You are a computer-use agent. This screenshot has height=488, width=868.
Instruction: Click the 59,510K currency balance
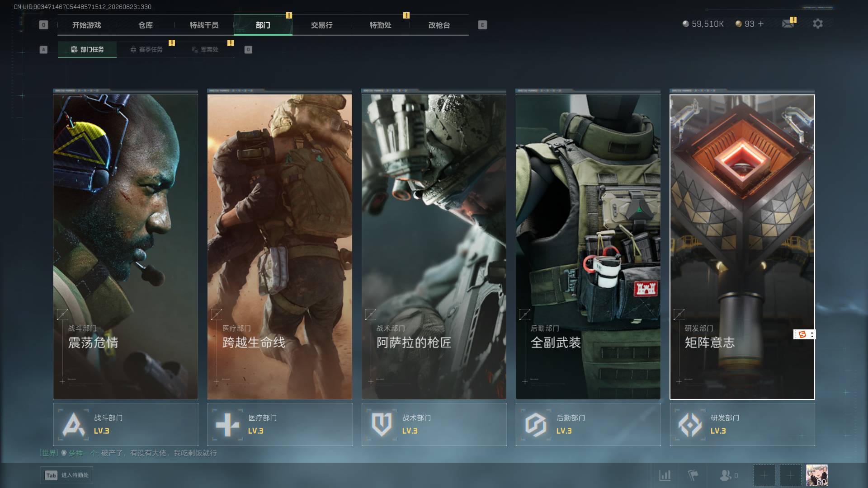tap(703, 23)
